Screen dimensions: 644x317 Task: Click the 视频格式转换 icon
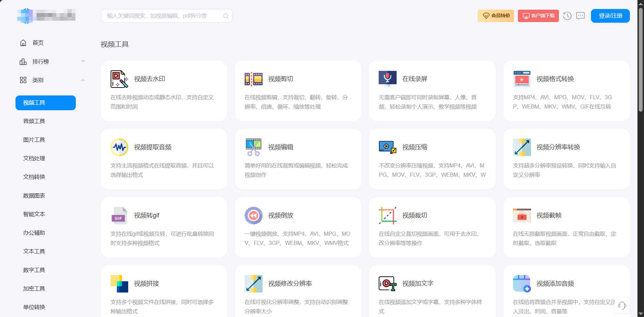pos(522,79)
